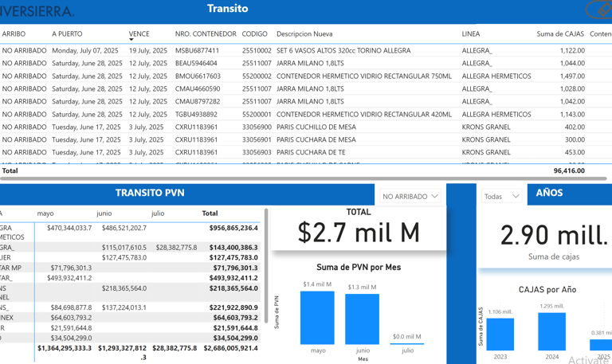
Task: Select container BMOU6617603
Action: coord(198,76)
